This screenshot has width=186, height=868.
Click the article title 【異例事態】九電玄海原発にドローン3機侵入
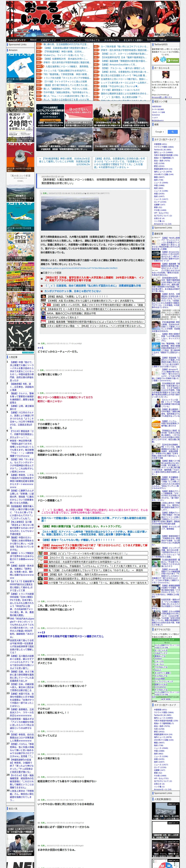(x=93, y=181)
